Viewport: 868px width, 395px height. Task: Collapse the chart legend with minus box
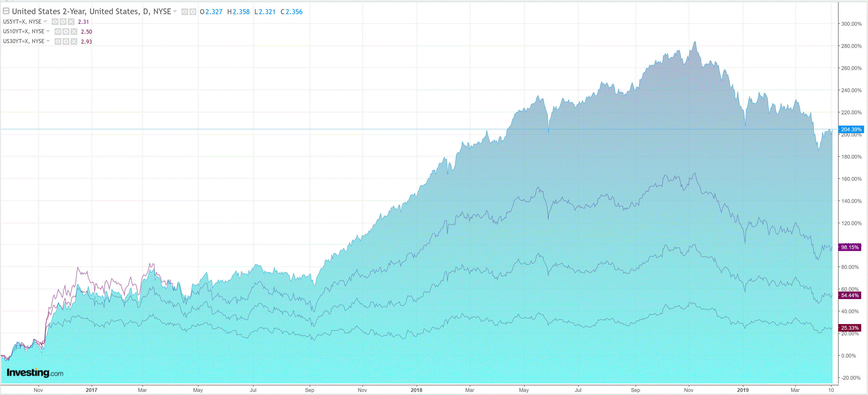(x=6, y=11)
